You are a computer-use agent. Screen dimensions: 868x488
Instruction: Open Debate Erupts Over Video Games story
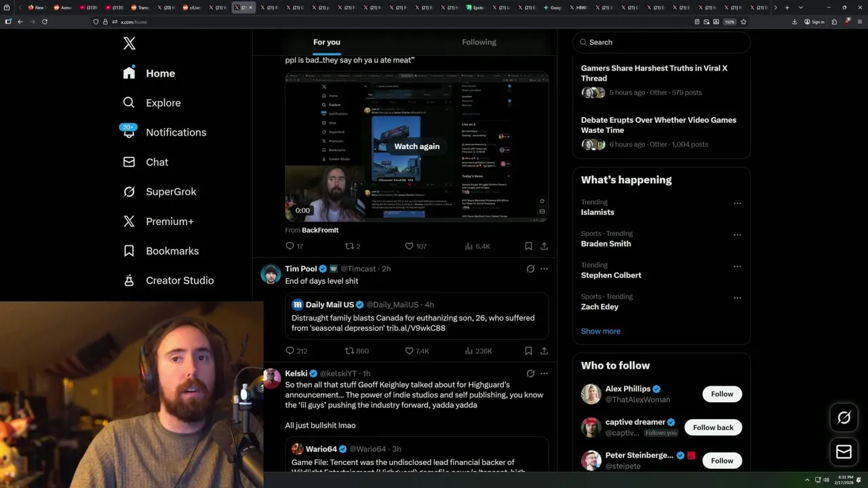click(x=661, y=134)
